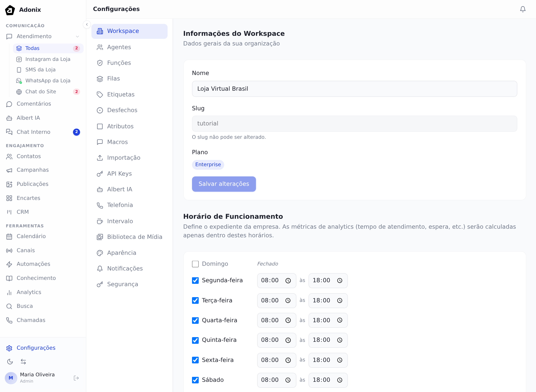536x392 pixels.
Task: Open the Filas settings tab
Action: [129, 79]
